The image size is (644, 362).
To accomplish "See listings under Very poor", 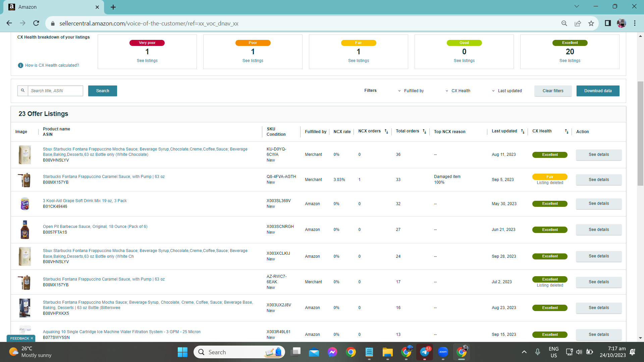I will coord(147,61).
